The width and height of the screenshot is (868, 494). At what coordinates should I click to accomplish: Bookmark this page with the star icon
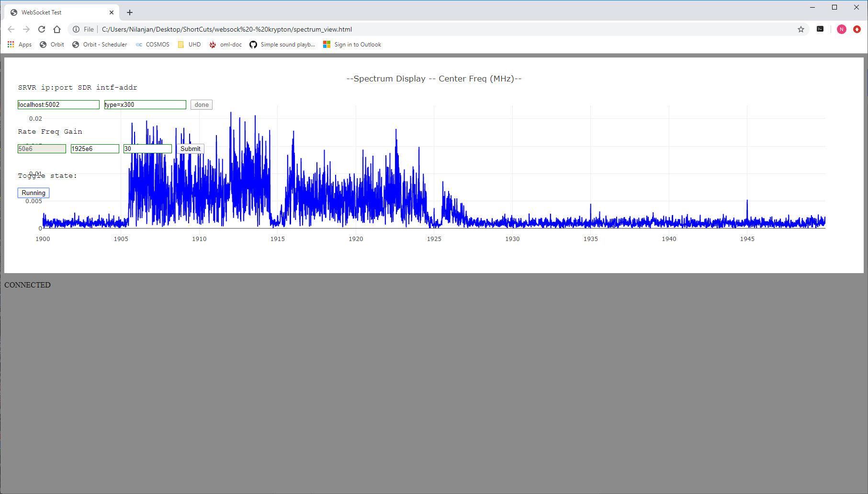click(x=800, y=29)
